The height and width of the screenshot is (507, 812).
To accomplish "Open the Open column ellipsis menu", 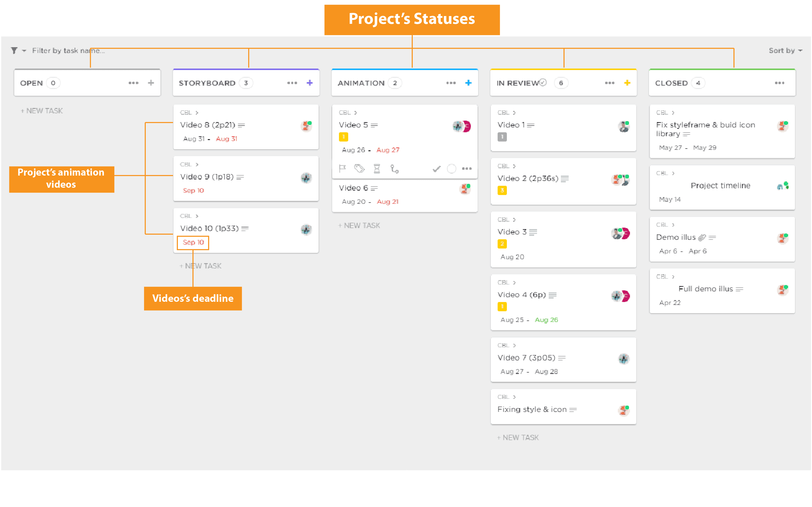I will pos(134,83).
